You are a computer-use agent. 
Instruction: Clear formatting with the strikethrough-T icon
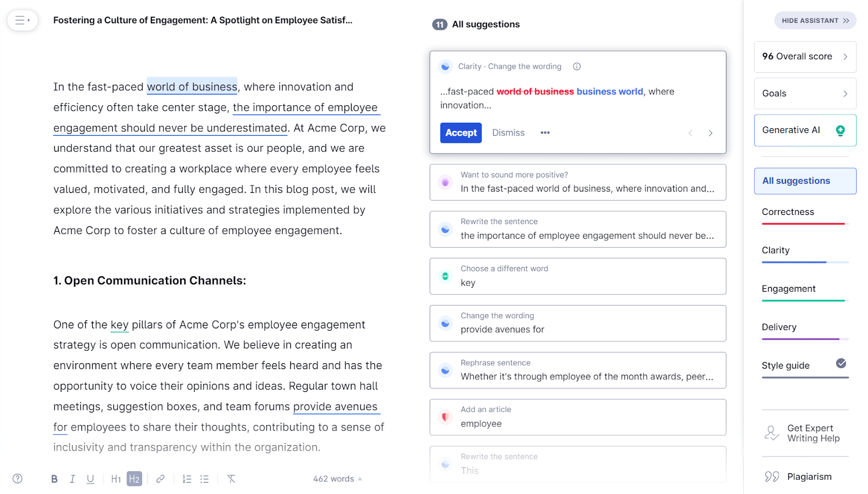(x=231, y=478)
